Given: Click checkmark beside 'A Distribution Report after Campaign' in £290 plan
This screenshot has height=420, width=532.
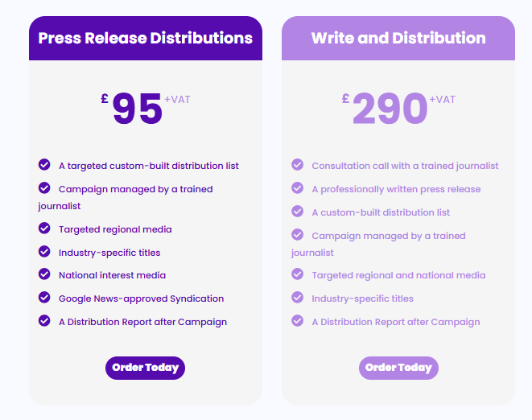Looking at the screenshot, I should point(297,321).
